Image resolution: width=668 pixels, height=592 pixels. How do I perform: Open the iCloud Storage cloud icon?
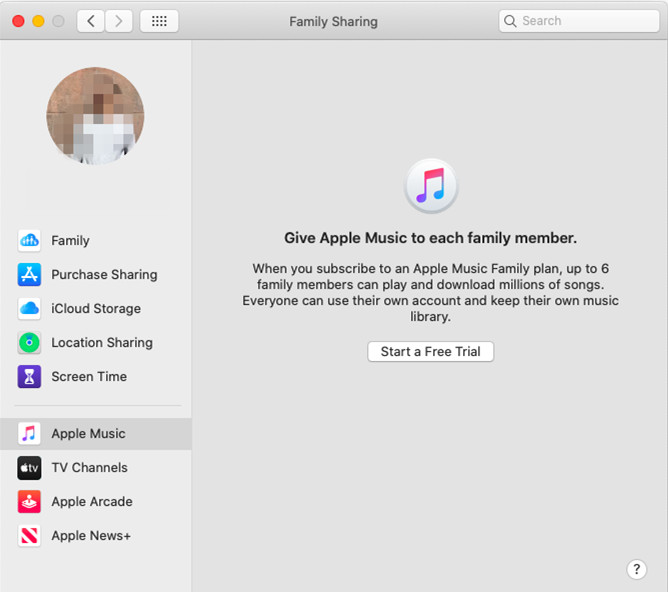[29, 308]
